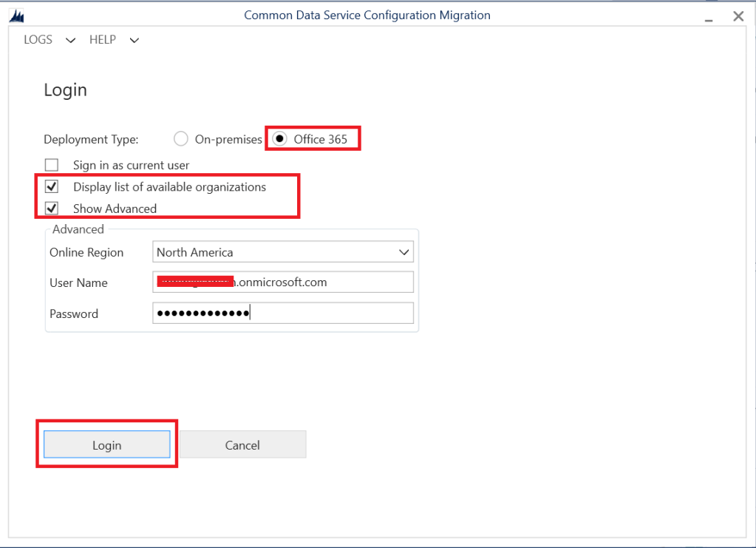
Task: Open the LOGS menu
Action: point(38,40)
